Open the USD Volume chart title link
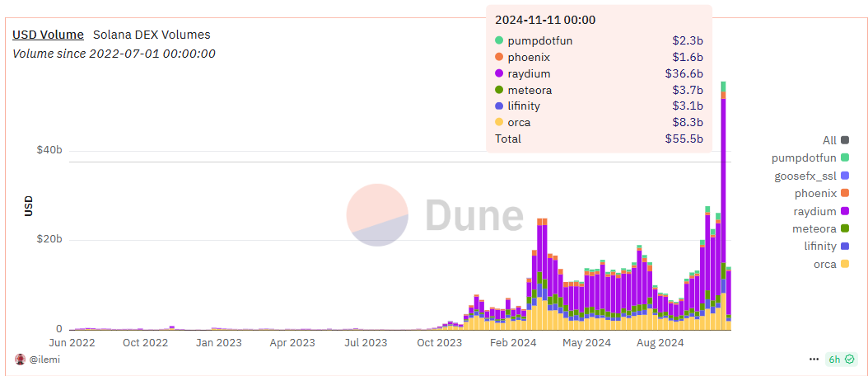The height and width of the screenshot is (376, 868). (x=48, y=35)
